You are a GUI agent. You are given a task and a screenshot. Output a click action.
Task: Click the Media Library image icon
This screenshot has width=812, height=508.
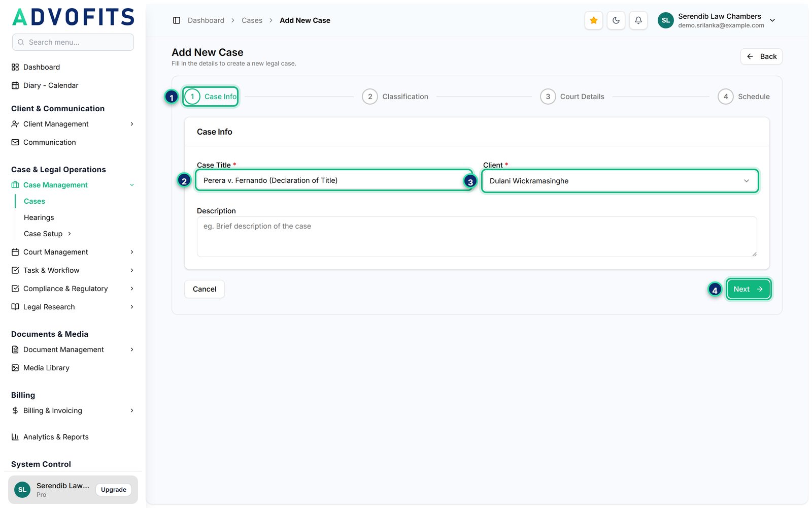click(x=15, y=368)
